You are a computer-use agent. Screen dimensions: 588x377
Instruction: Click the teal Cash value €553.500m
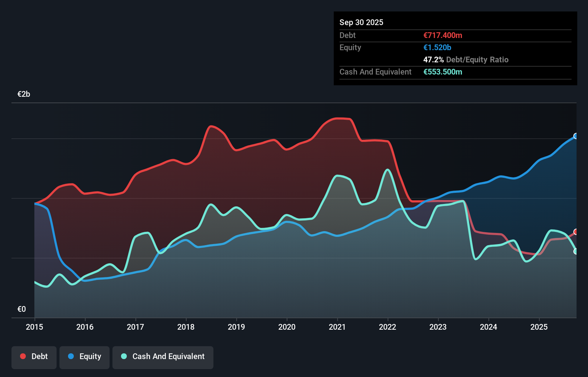443,72
